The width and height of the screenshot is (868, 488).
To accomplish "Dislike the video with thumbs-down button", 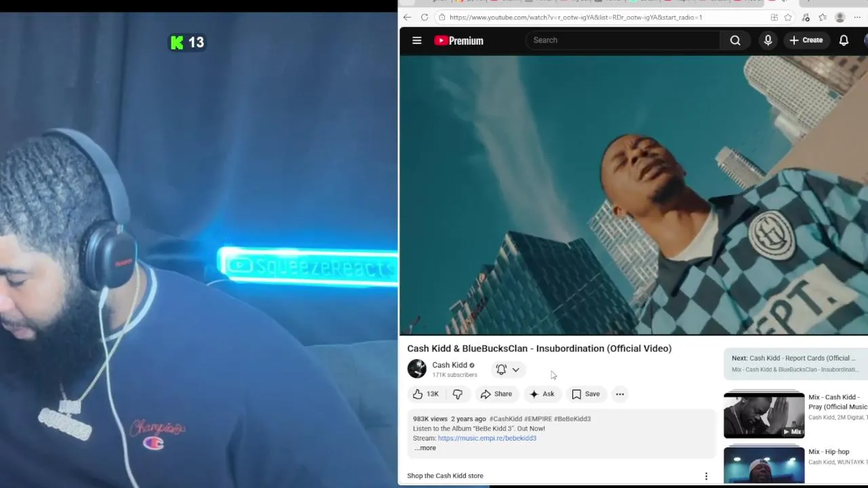I will (x=458, y=394).
